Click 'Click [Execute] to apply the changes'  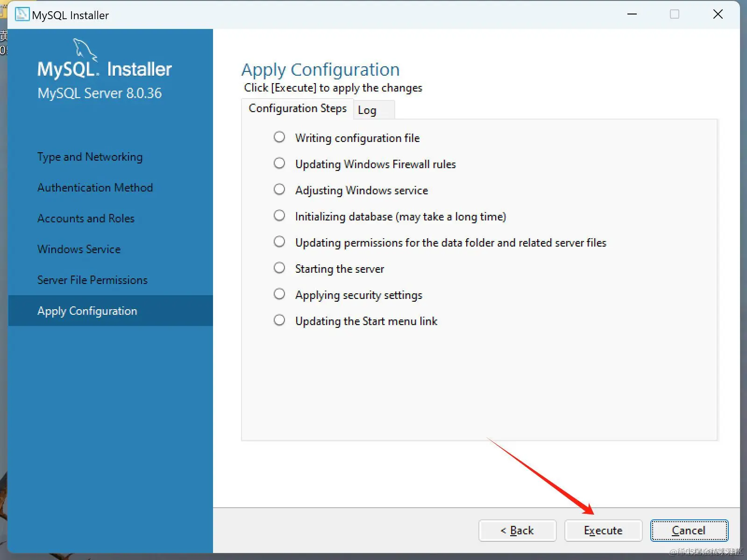[x=333, y=88]
